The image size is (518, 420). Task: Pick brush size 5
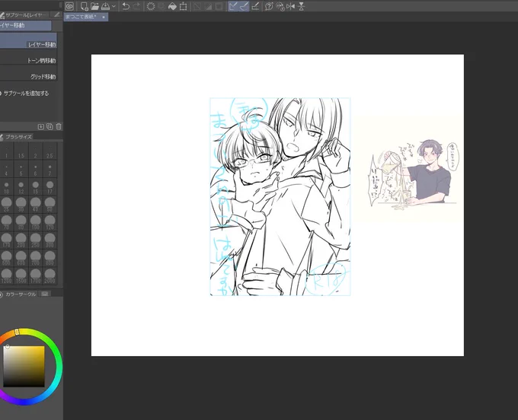point(21,169)
